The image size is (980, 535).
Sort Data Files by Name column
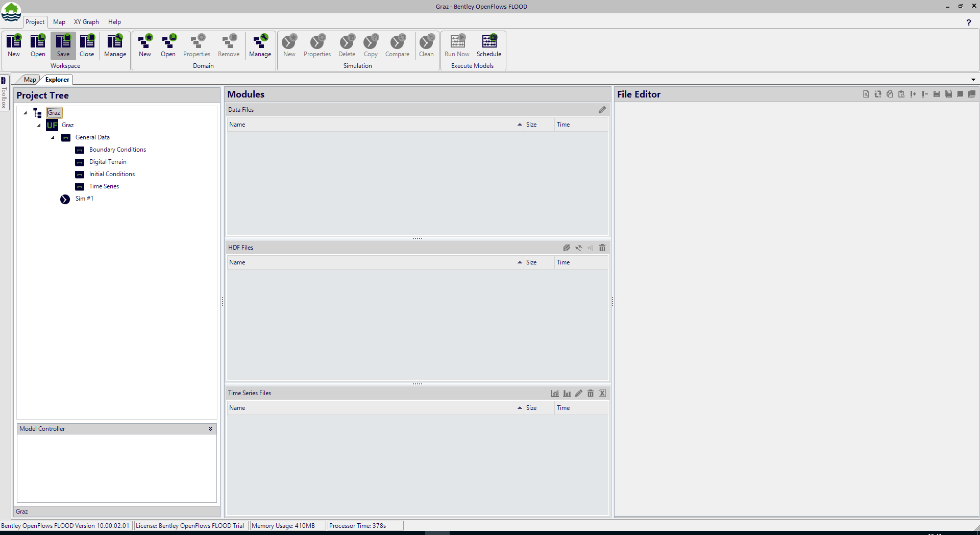[x=375, y=125]
